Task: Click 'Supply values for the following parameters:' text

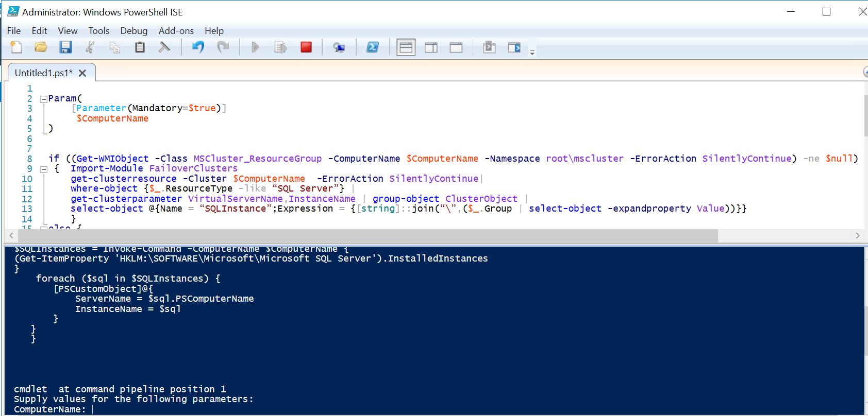Action: [133, 400]
